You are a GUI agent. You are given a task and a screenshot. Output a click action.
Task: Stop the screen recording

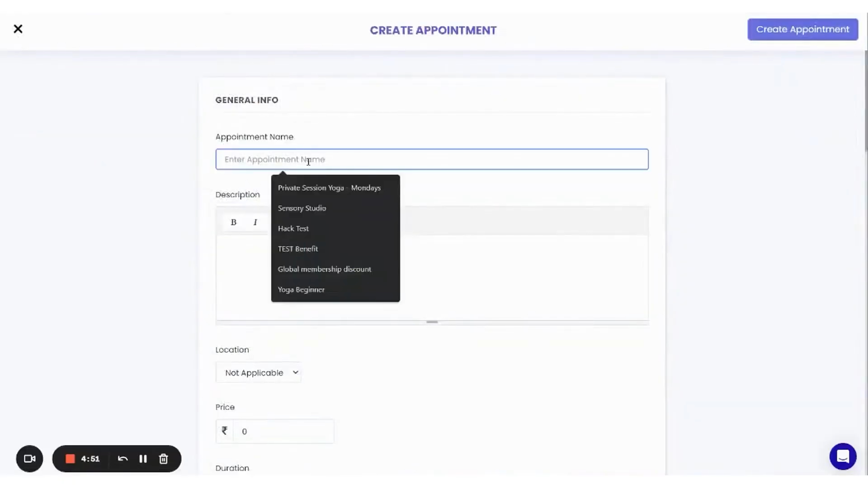tap(70, 459)
